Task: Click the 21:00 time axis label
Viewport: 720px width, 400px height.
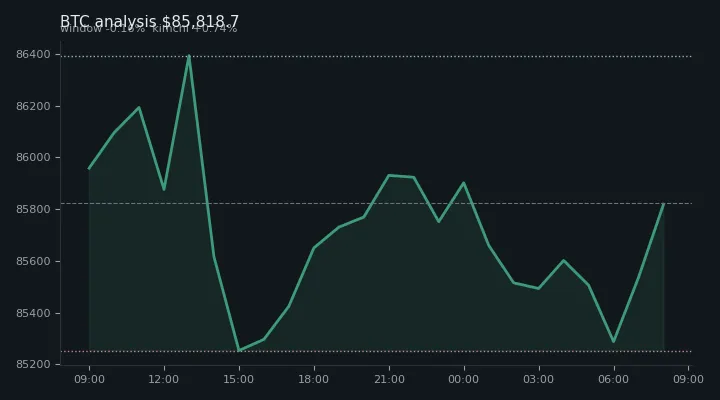Action: click(x=389, y=379)
